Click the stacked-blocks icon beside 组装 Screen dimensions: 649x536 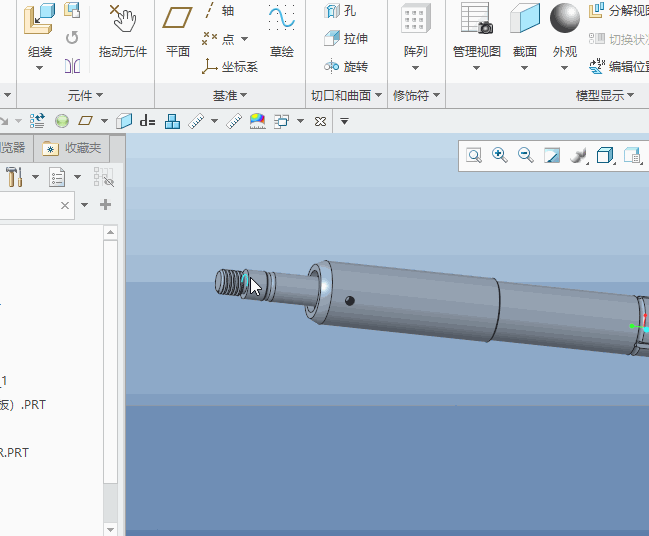tap(72, 10)
